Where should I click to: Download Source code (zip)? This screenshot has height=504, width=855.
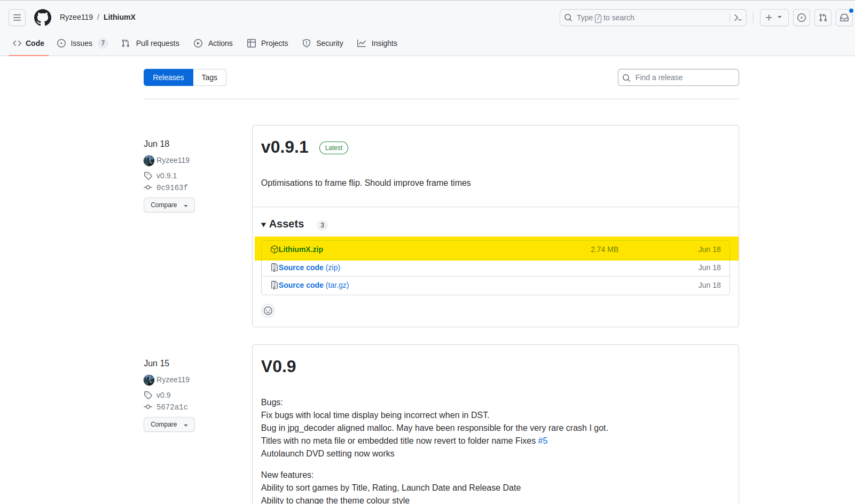(x=309, y=267)
